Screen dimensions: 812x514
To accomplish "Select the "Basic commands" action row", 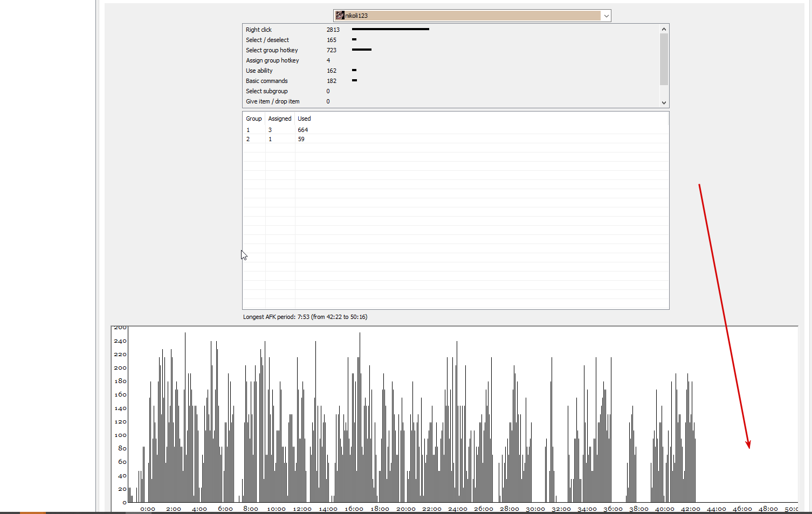I will 451,81.
